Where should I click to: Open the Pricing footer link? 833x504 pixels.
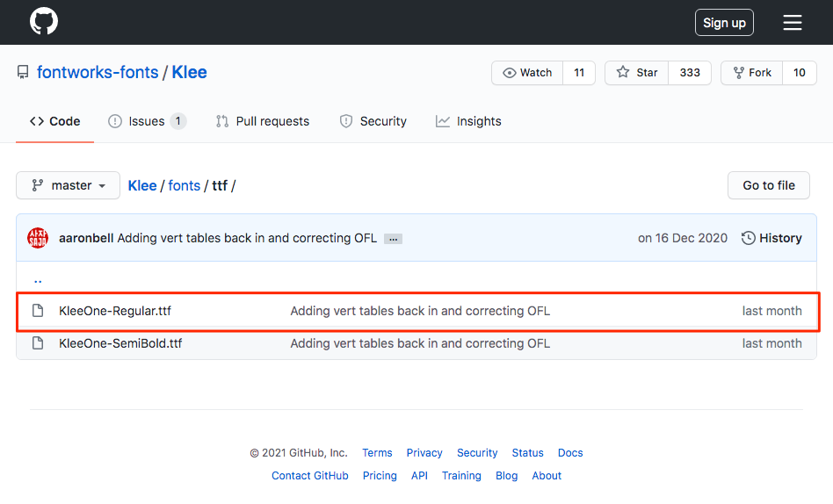click(380, 476)
